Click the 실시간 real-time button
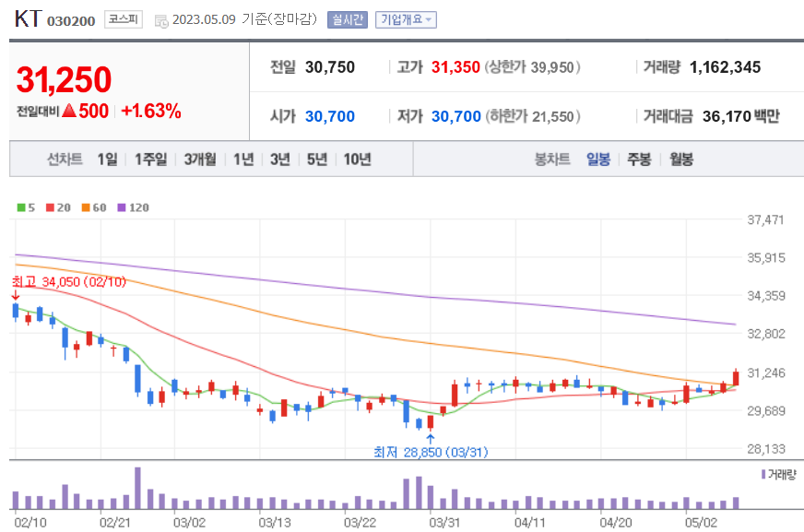 (347, 20)
